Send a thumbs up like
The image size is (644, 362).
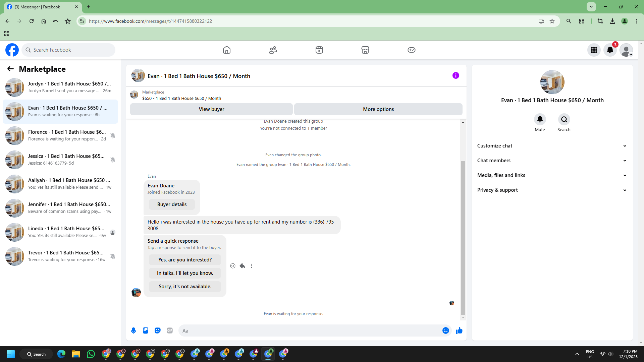coord(459,330)
